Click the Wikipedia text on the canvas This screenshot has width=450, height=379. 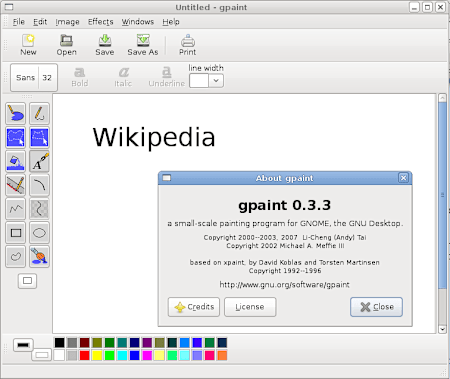(154, 138)
